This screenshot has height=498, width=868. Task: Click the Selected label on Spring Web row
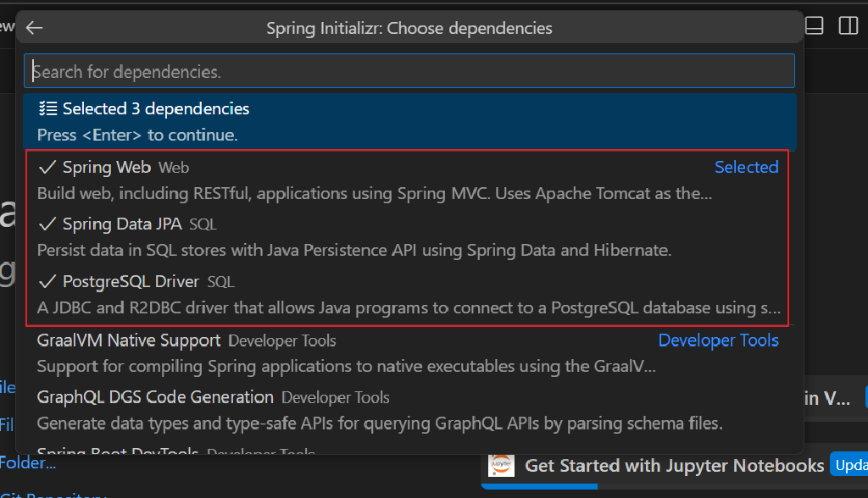pyautogui.click(x=746, y=167)
